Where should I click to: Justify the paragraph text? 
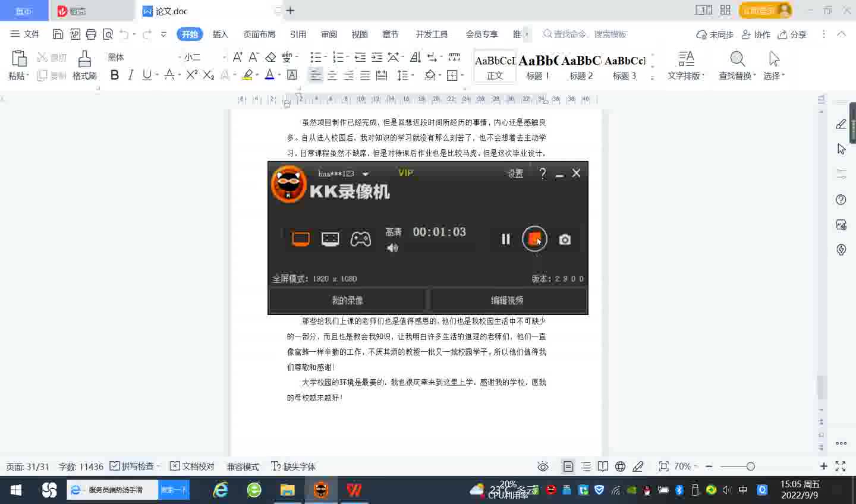pos(365,75)
